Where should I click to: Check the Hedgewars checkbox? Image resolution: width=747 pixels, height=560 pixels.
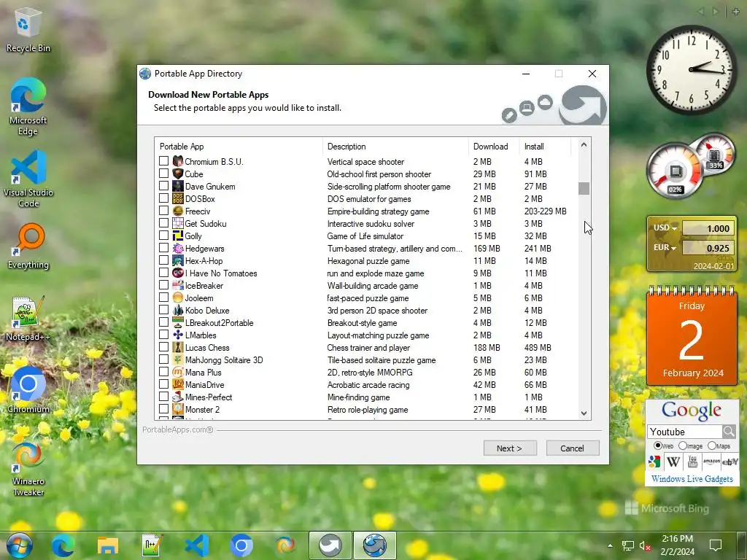coord(163,248)
